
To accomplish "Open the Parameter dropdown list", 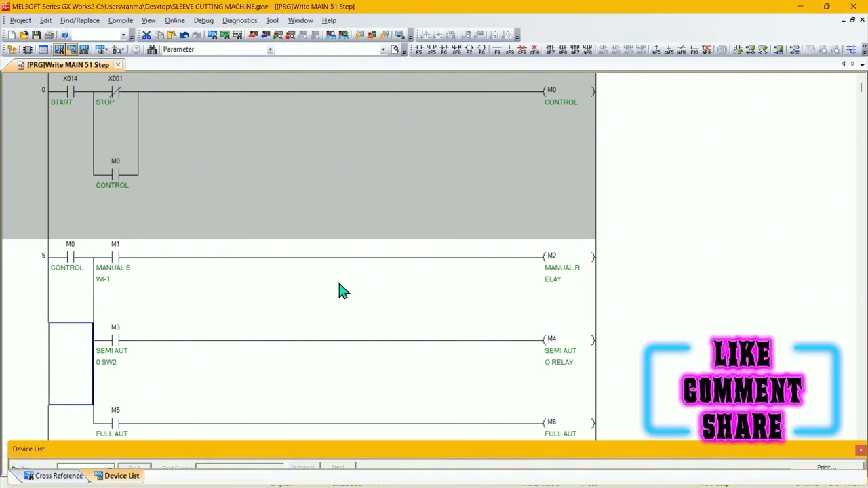I will [270, 49].
